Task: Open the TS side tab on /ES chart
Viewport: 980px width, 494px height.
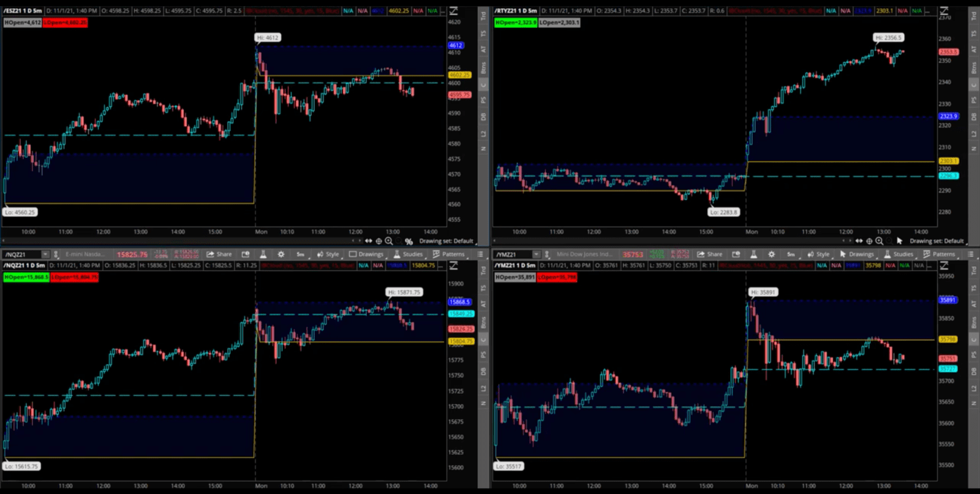Action: tap(483, 33)
